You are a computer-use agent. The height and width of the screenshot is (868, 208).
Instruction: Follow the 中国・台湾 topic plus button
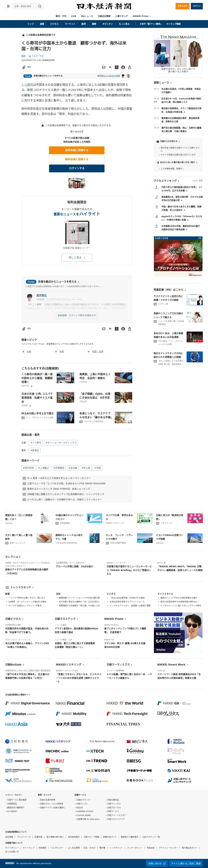[x=89, y=351]
